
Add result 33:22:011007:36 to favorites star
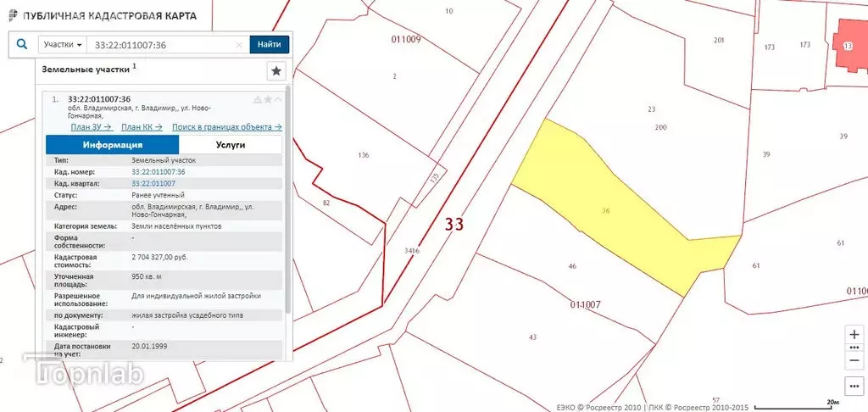[x=268, y=100]
